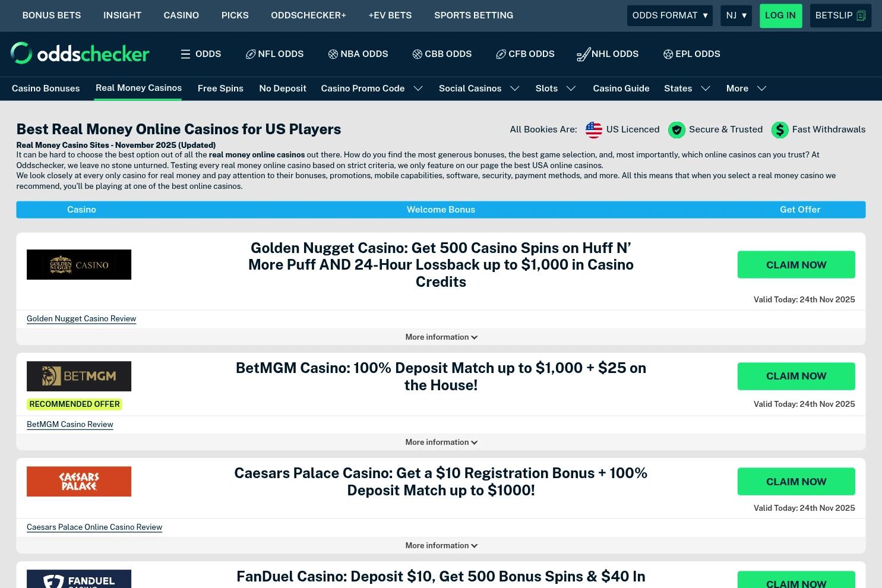The width and height of the screenshot is (882, 588).
Task: Expand More information for Golden Nugget
Action: click(441, 337)
